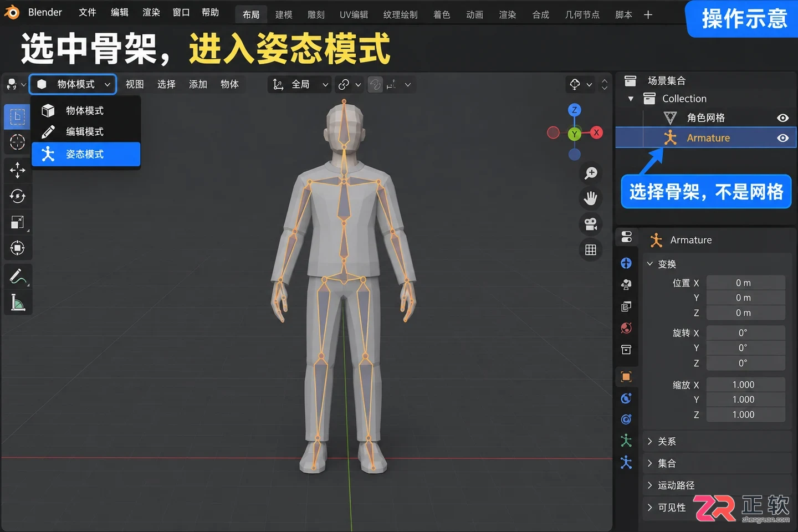This screenshot has width=798, height=532.
Task: Click the Z axis on navigation gizmo
Action: (575, 110)
